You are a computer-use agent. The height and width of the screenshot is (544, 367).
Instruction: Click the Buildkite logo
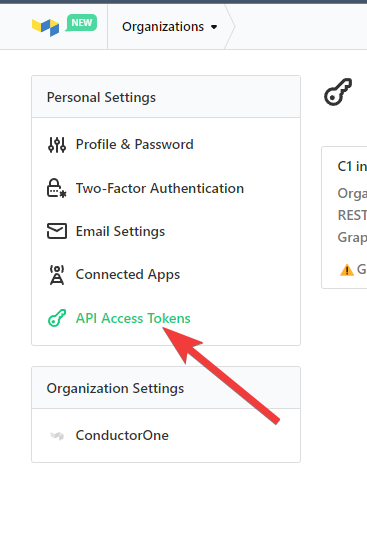click(x=45, y=27)
